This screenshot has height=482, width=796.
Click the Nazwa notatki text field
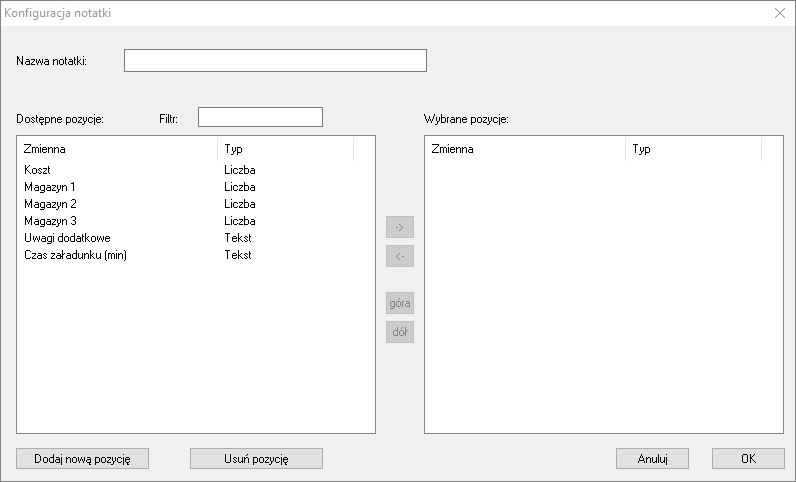pos(275,60)
